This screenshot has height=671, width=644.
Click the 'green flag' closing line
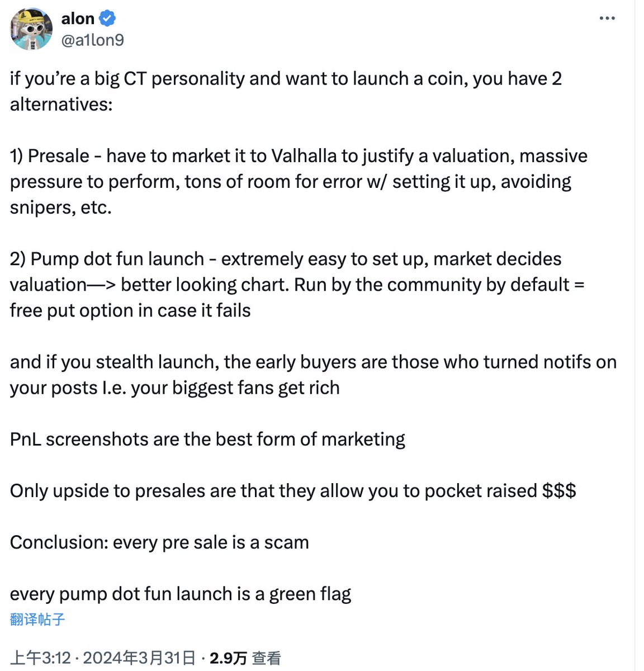click(181, 594)
